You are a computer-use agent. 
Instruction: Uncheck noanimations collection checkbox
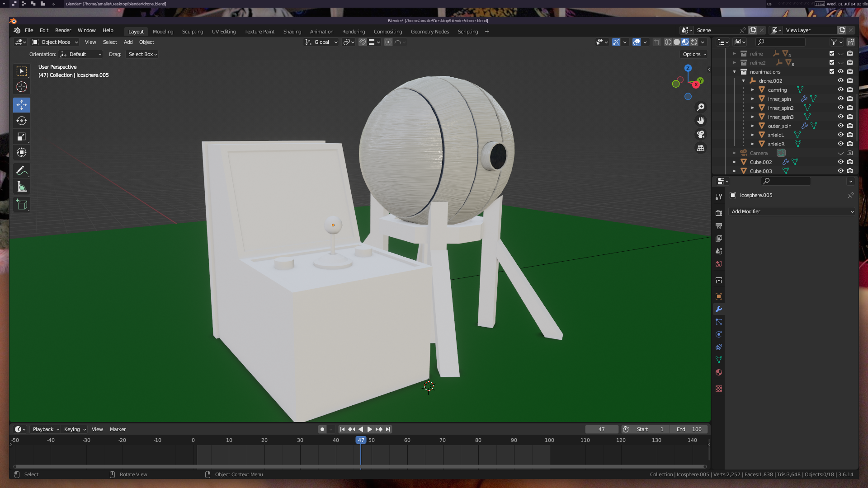[x=832, y=71]
